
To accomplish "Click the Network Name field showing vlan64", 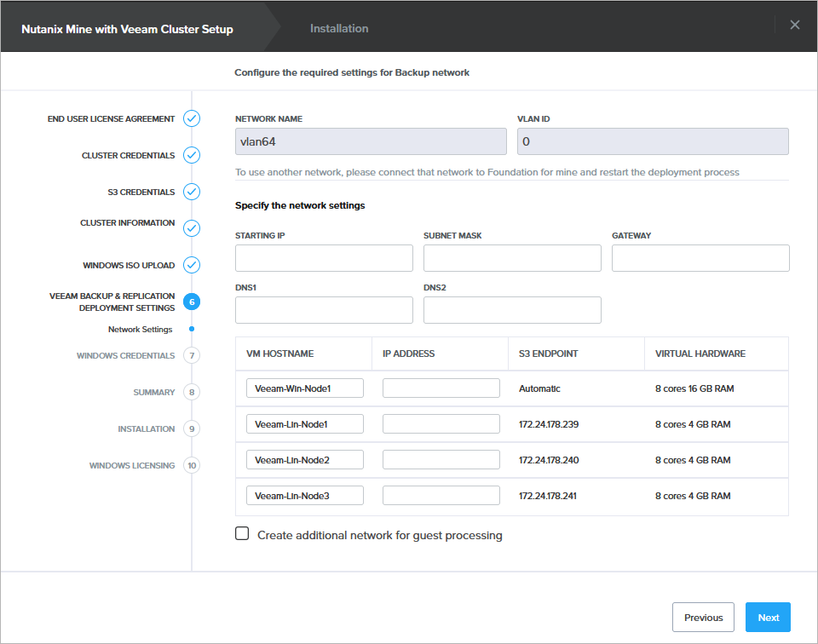I will click(x=371, y=141).
